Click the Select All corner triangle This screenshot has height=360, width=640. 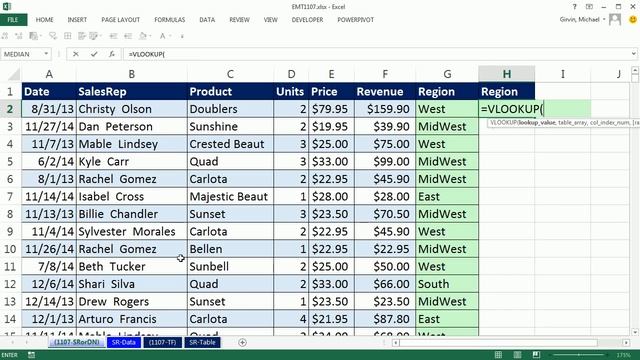(x=14, y=74)
